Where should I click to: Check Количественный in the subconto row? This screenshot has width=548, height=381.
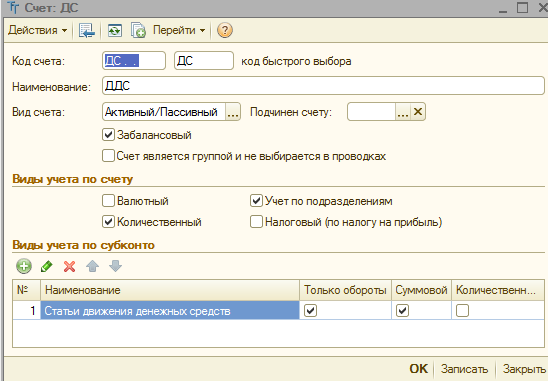[462, 310]
